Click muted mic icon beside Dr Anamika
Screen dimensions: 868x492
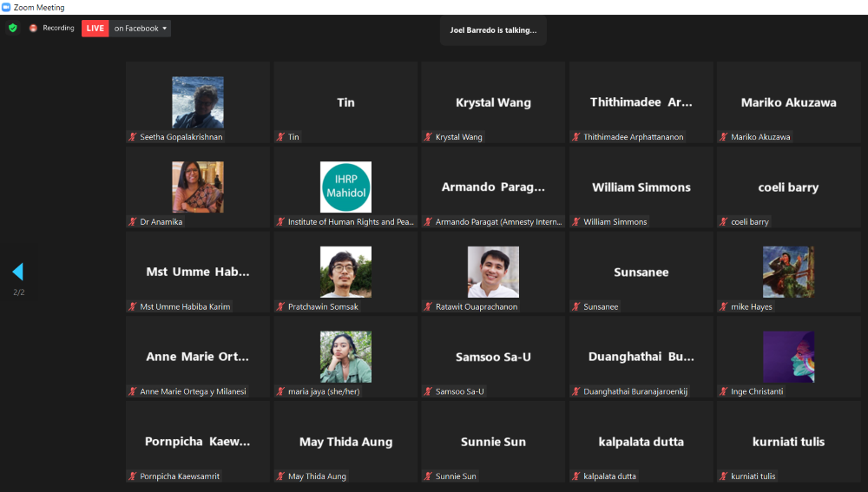pos(134,222)
